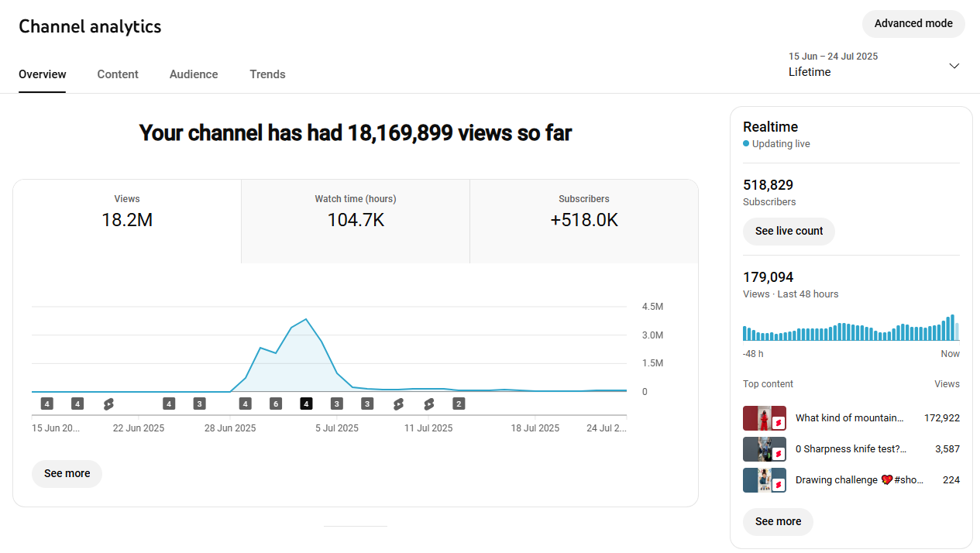Click the first Shorts marker near 22 Jun

[x=108, y=404]
